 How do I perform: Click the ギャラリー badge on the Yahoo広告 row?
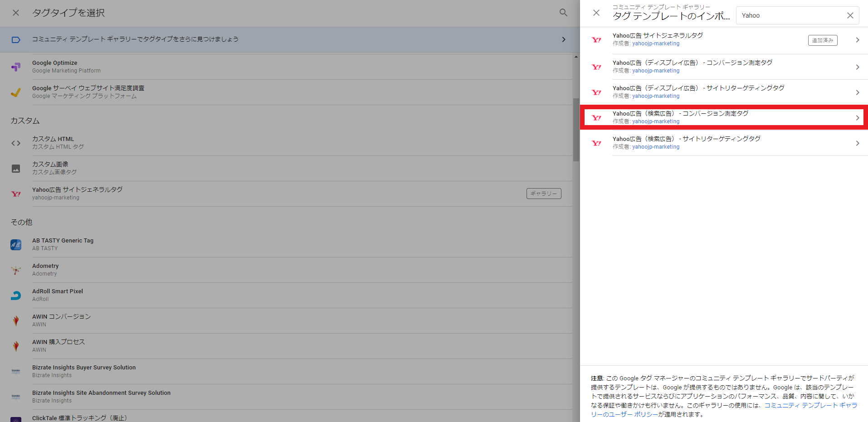coord(544,194)
